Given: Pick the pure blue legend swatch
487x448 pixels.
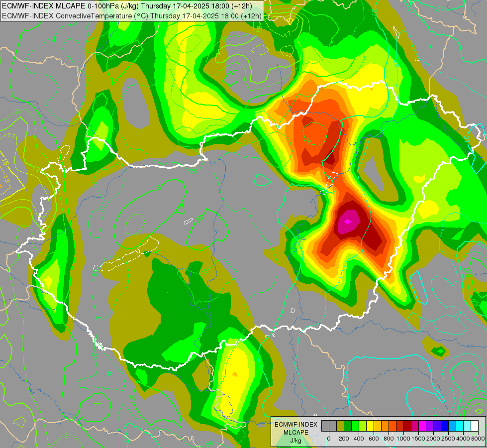Looking at the screenshot, I should (445, 426).
